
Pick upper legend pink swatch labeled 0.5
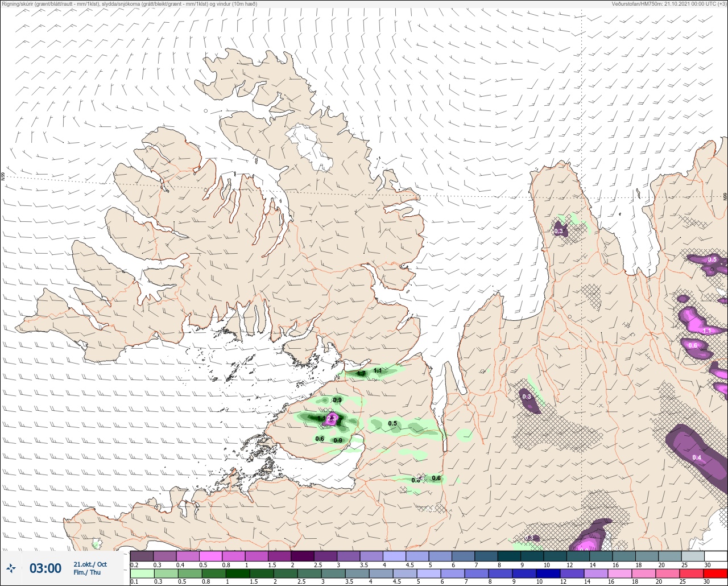click(x=210, y=556)
